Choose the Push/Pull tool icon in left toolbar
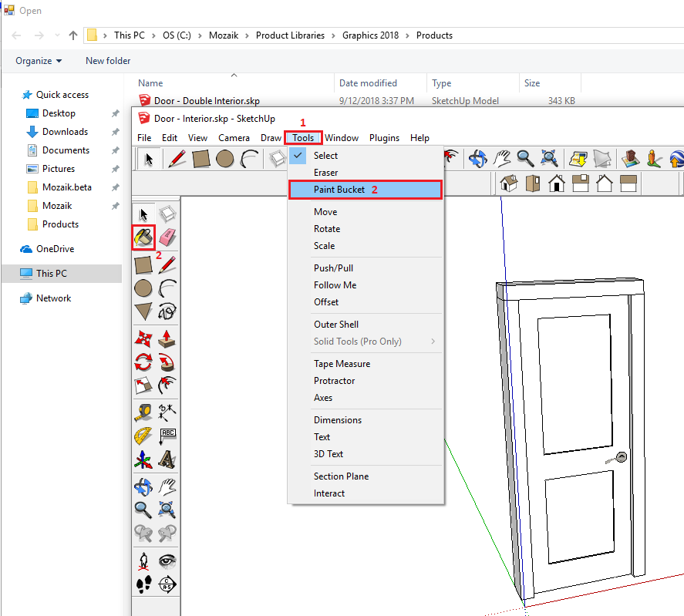The image size is (684, 616). click(x=167, y=338)
